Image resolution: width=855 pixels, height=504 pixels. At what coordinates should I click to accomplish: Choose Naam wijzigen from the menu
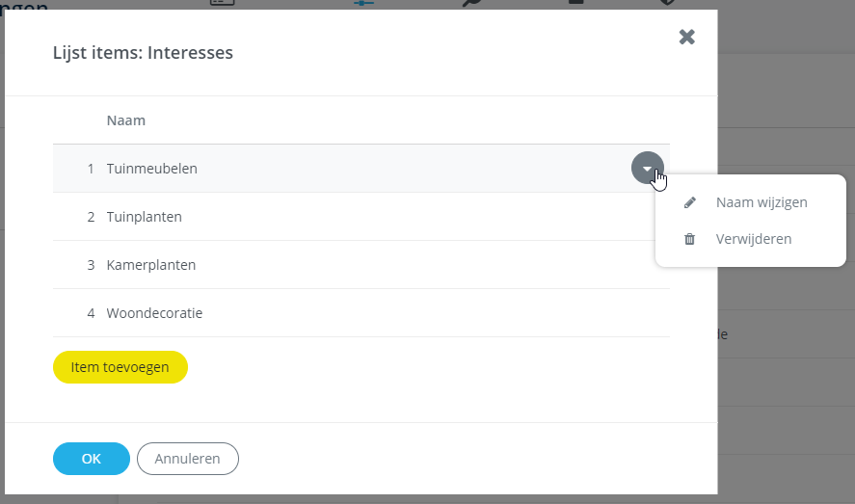761,202
